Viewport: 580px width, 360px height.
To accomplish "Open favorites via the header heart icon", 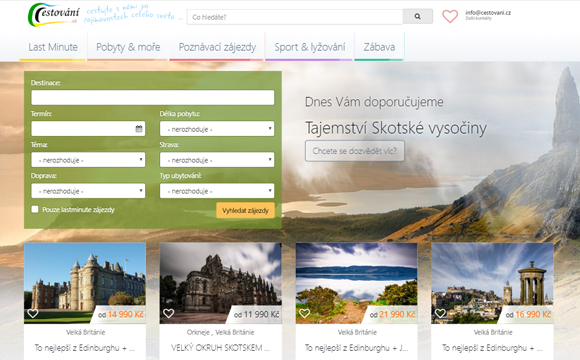I will click(450, 16).
